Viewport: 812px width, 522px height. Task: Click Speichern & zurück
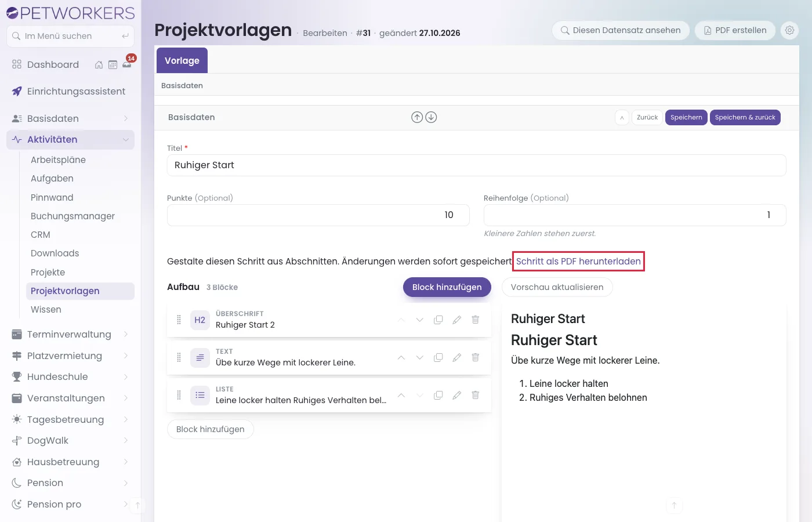click(745, 117)
